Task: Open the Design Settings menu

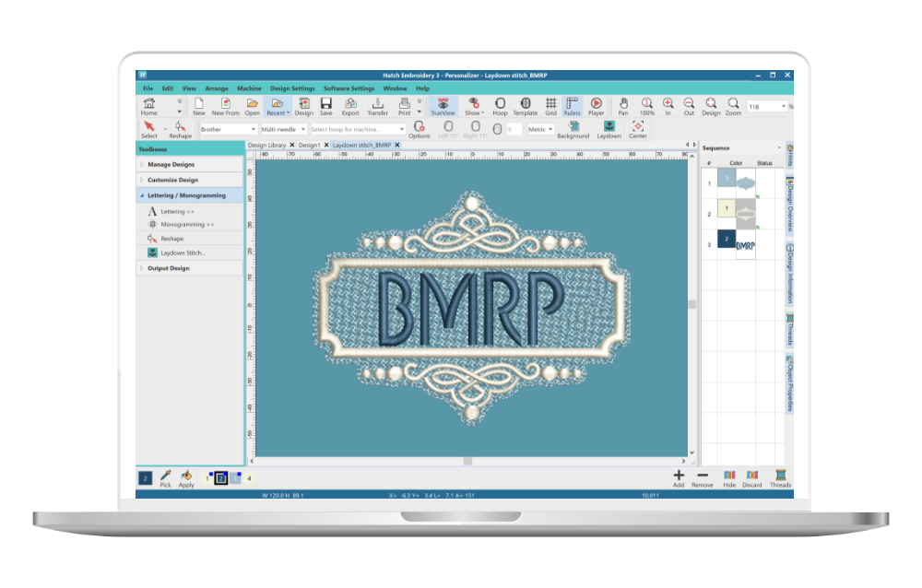Action: pos(291,88)
